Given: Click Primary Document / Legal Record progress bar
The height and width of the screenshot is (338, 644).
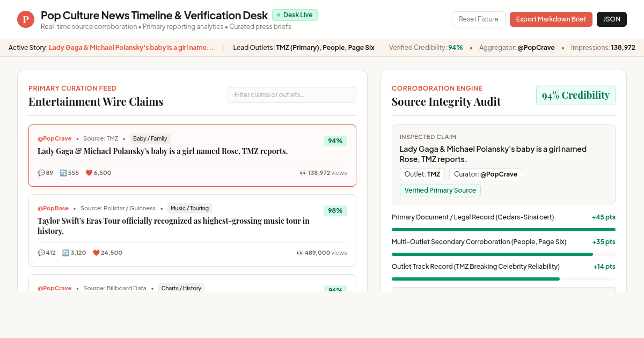Looking at the screenshot, I should tap(503, 230).
